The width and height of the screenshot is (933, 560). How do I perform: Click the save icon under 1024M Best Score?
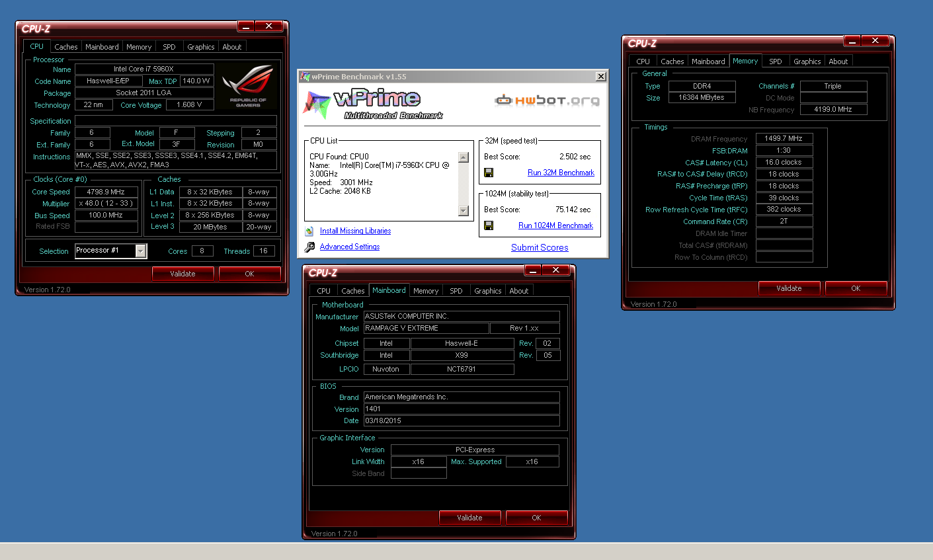click(489, 225)
